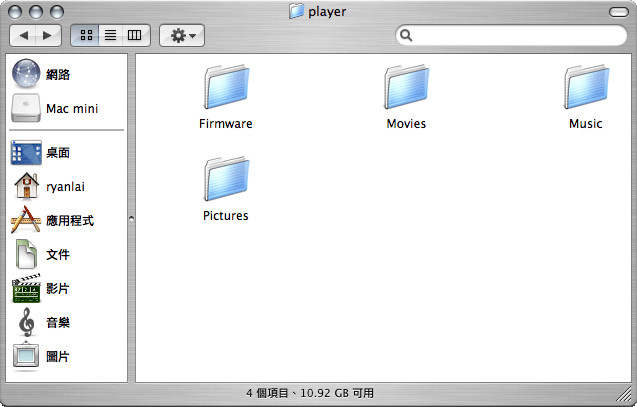The height and width of the screenshot is (407, 637).
Task: Click the sidebar divider handle dot
Action: tap(131, 218)
